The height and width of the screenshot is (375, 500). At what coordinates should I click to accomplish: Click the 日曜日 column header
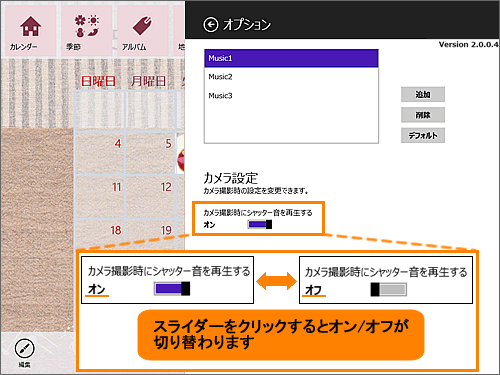[98, 81]
